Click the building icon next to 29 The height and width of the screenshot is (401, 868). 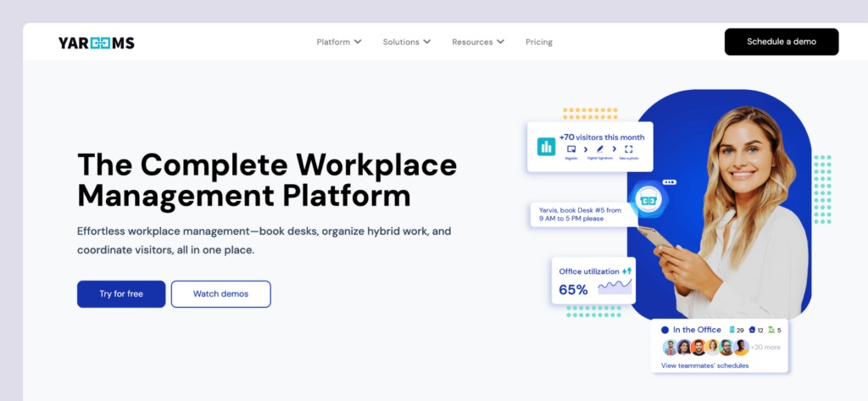[x=730, y=330]
